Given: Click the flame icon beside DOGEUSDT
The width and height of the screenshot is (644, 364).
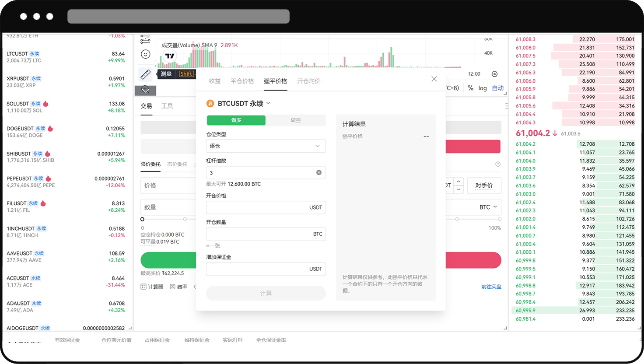Looking at the screenshot, I should [50, 129].
